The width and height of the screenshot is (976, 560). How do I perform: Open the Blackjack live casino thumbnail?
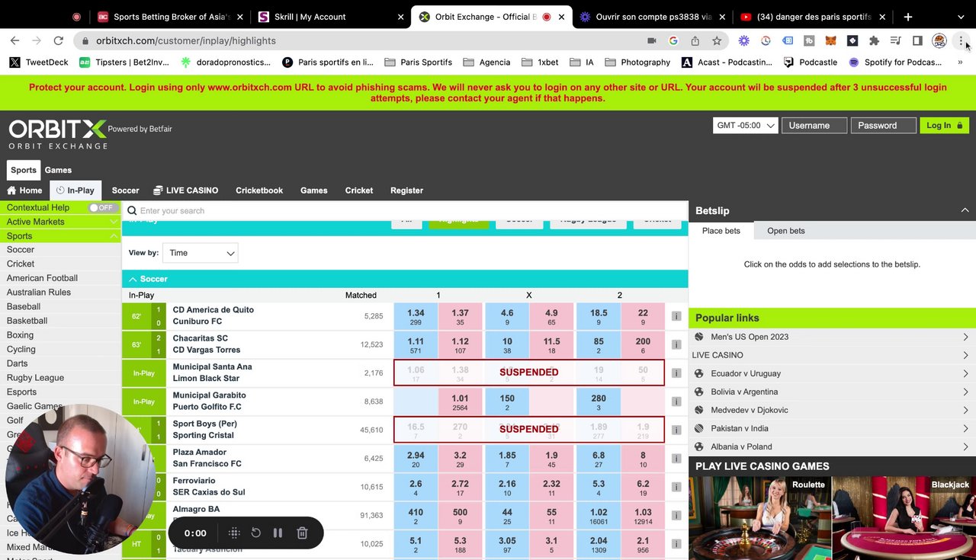click(x=904, y=518)
